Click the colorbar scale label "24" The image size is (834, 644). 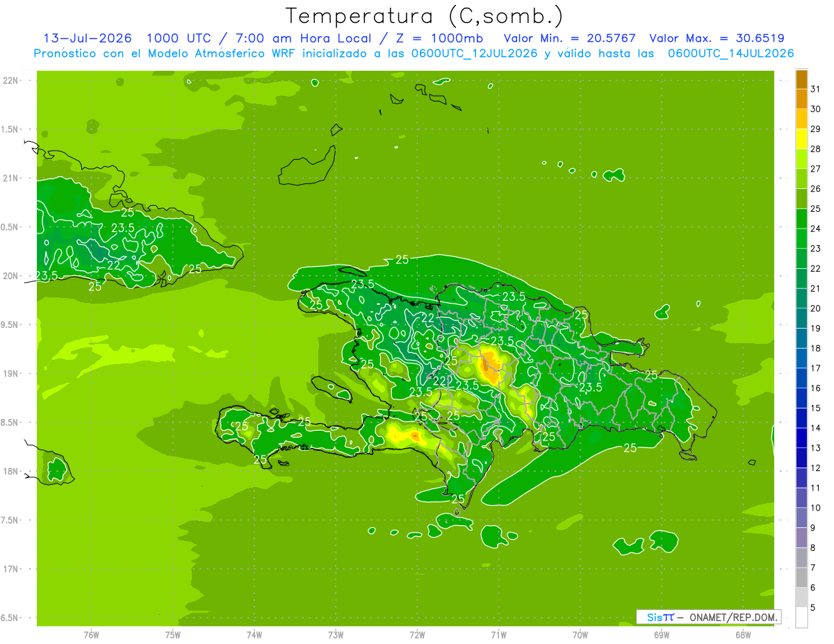tap(816, 229)
